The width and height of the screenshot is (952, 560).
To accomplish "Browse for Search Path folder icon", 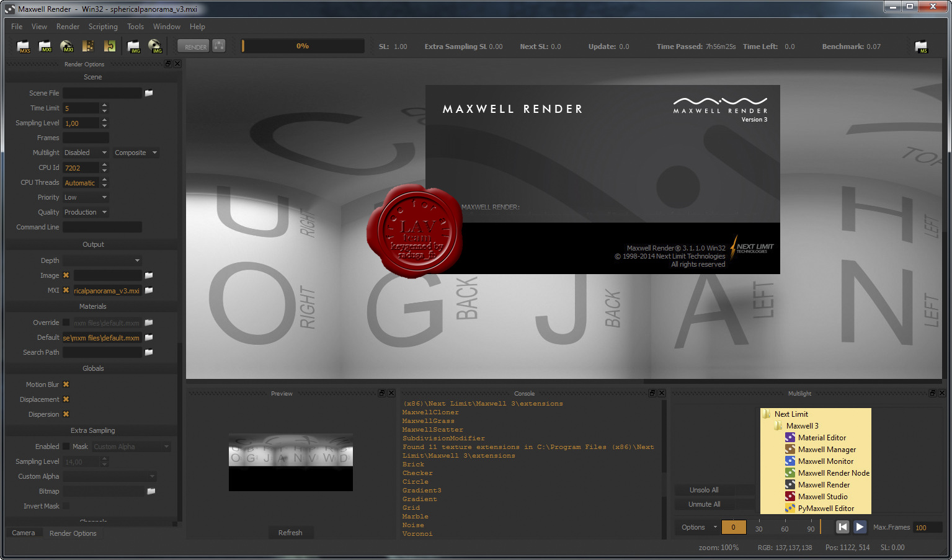I will pos(149,352).
